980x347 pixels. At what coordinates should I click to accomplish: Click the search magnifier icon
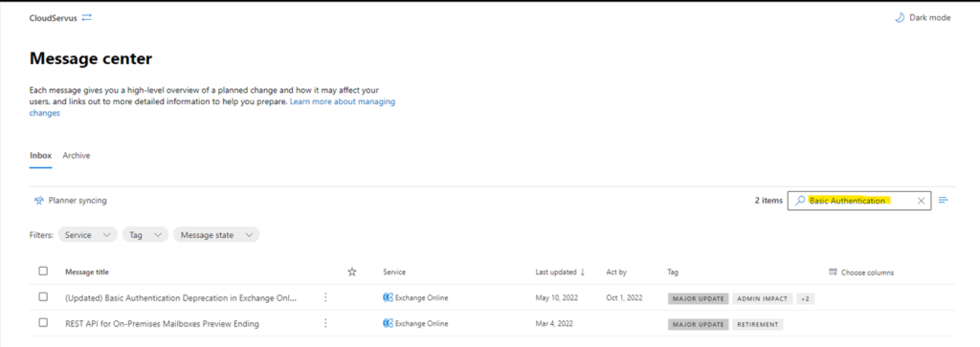pos(800,201)
